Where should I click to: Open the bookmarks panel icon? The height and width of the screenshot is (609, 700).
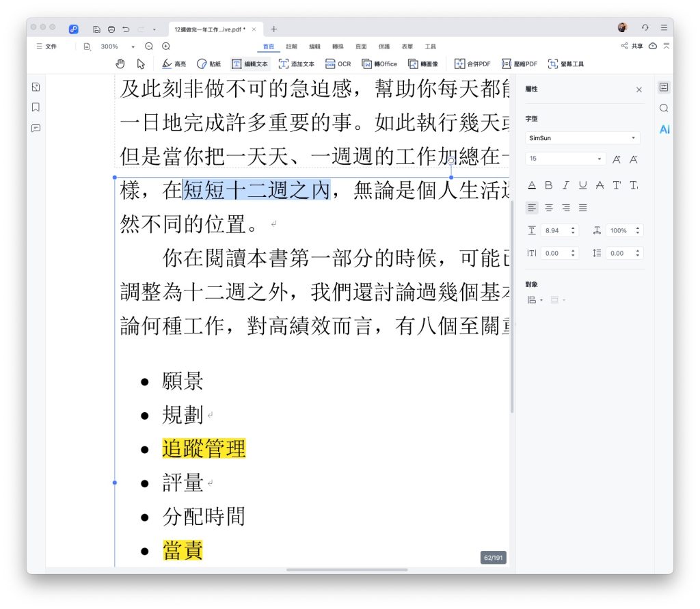coord(36,107)
